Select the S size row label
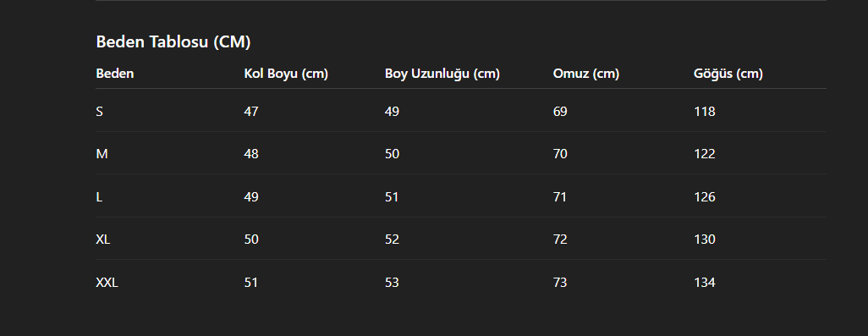Screen dimensions: 868x336 pyautogui.click(x=100, y=112)
